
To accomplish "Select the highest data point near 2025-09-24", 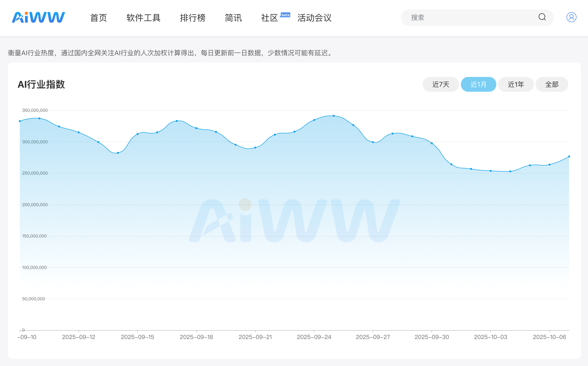I will [x=333, y=116].
